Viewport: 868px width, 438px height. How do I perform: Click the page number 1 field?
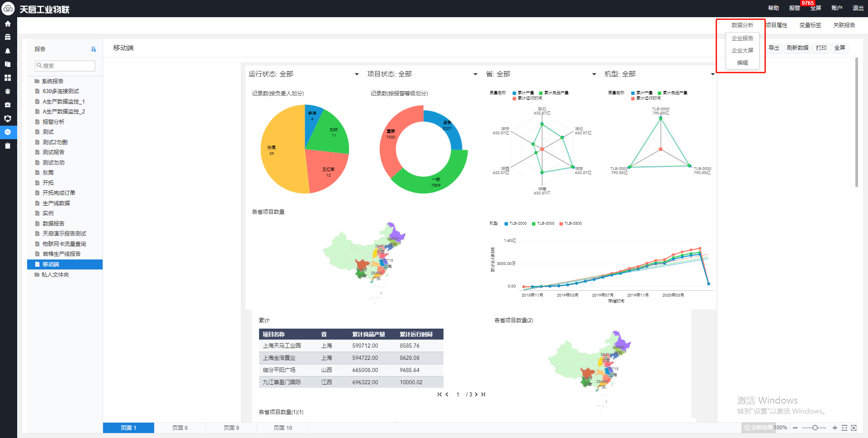(458, 395)
